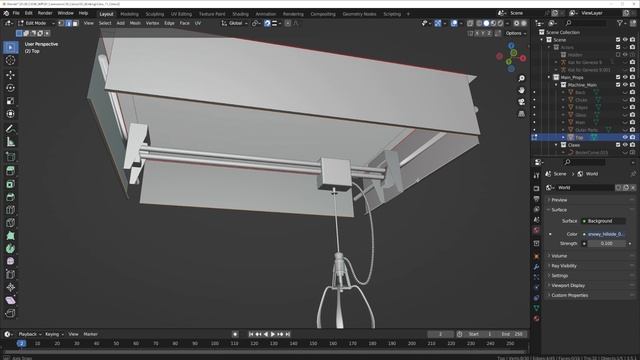Expand Viewport Display panel
Image resolution: width=640 pixels, height=360 pixels.
click(x=590, y=285)
